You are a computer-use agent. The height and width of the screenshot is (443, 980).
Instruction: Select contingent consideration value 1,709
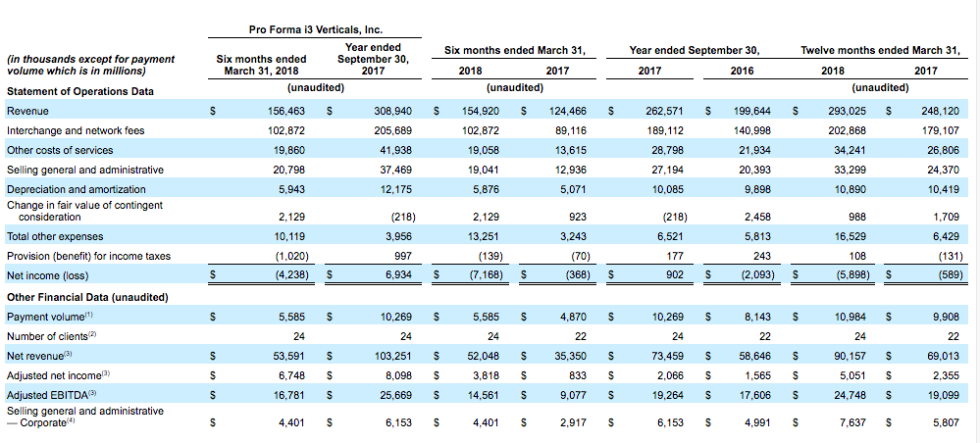[x=947, y=217]
